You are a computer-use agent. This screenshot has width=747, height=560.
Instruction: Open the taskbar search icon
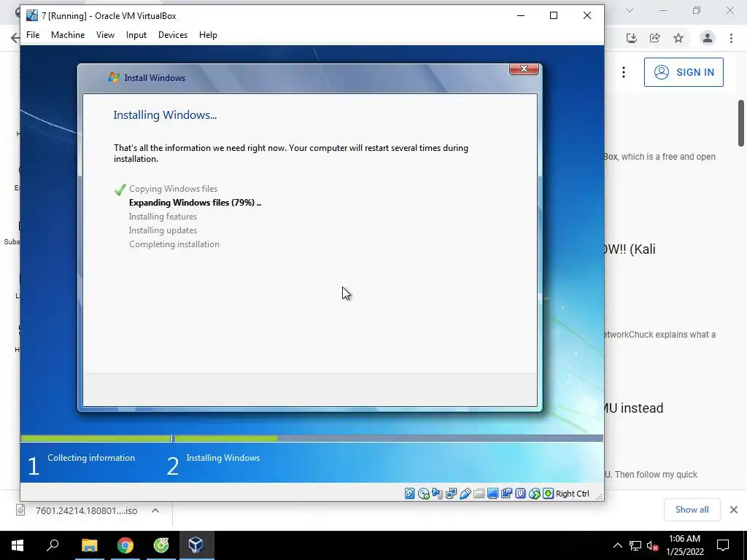53,545
